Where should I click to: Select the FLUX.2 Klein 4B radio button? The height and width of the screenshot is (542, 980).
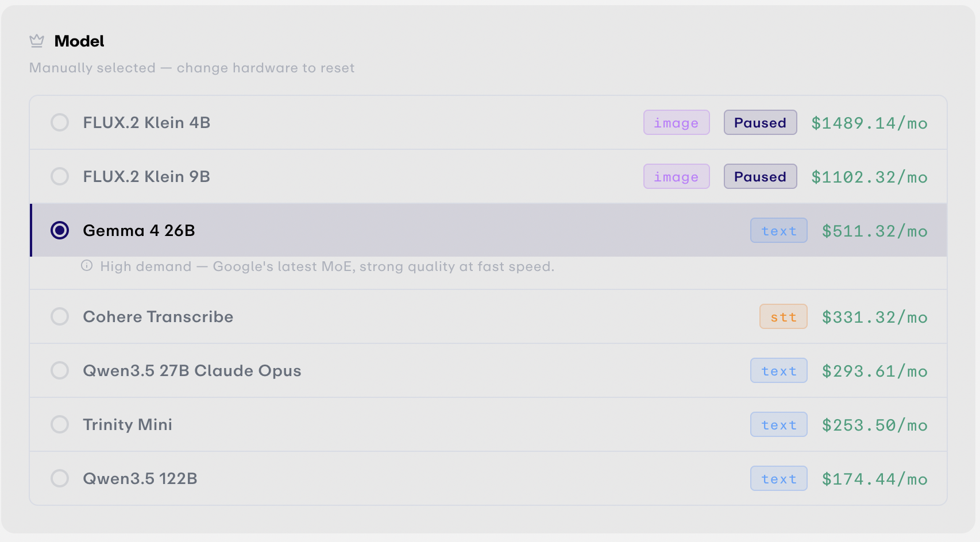click(60, 122)
